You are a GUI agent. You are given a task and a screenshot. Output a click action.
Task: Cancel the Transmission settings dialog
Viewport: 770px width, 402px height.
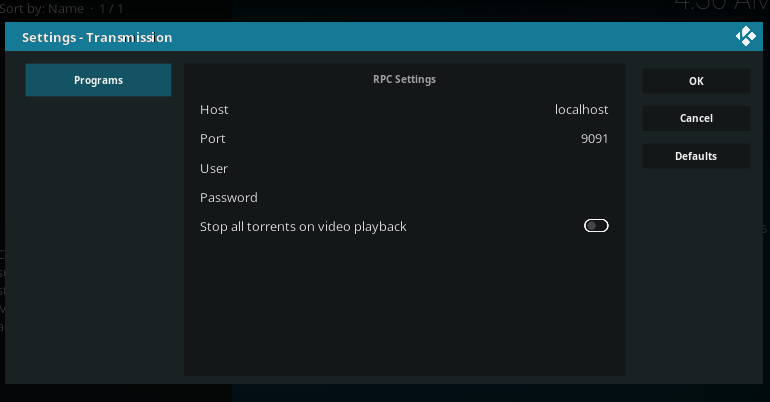(696, 118)
